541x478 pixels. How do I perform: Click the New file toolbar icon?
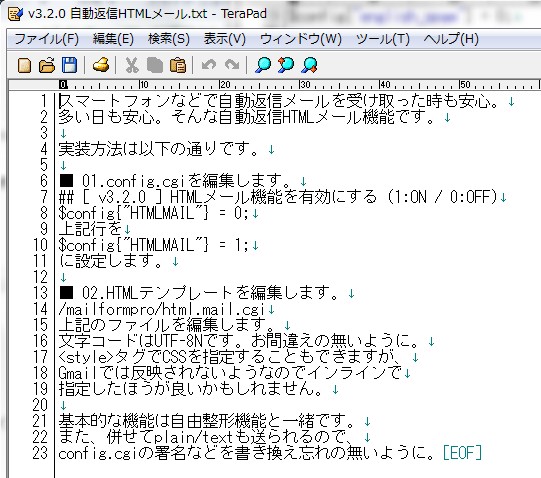(x=24, y=65)
